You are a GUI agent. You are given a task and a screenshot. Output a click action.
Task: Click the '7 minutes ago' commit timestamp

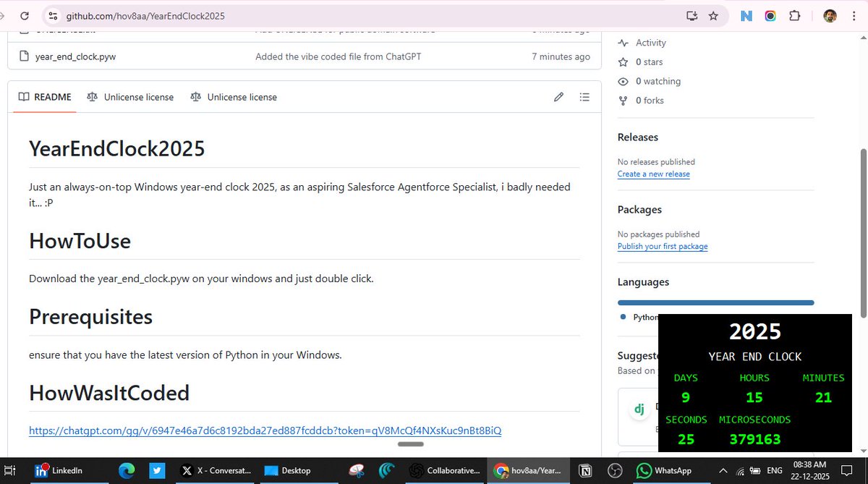click(x=561, y=56)
